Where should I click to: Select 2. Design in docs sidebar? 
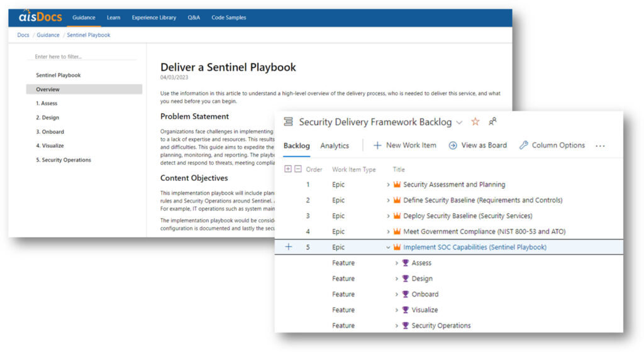[48, 118]
